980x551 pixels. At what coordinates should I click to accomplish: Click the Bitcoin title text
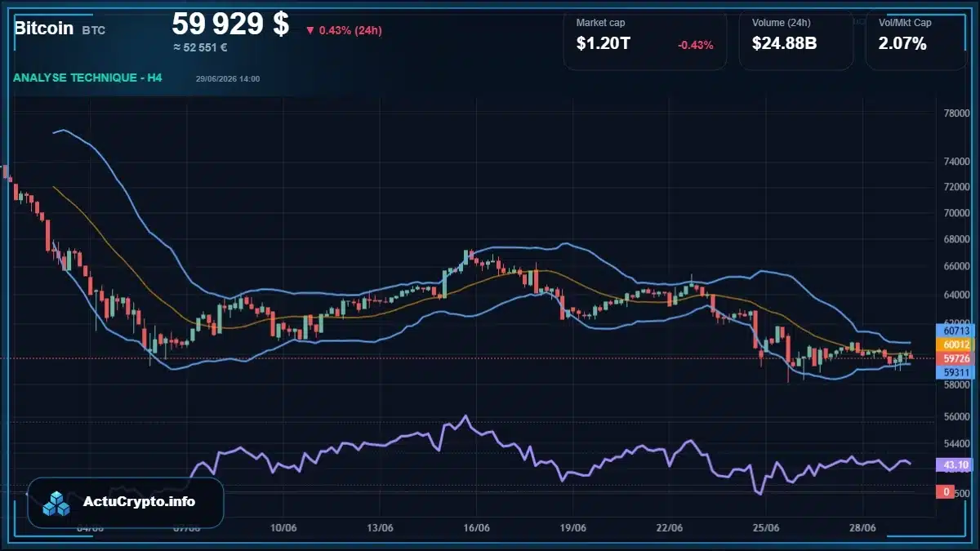point(43,28)
